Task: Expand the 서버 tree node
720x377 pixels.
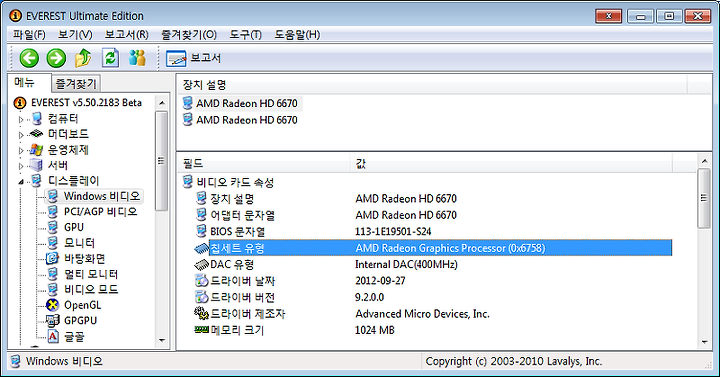Action: [21, 166]
